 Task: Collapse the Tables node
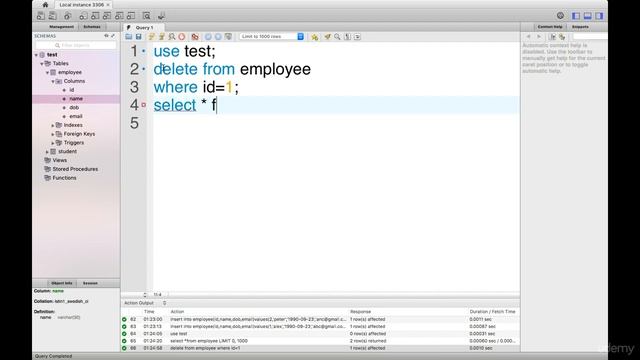click(42, 64)
